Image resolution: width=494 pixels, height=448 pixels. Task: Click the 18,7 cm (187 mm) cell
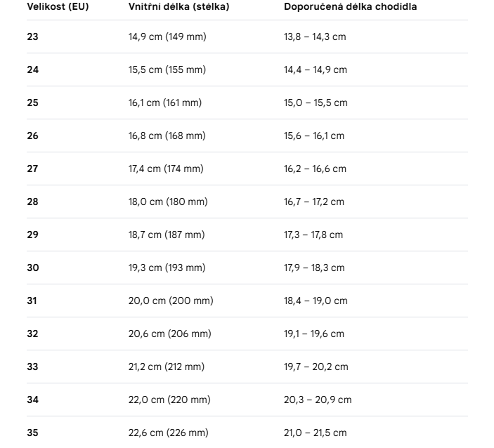point(167,235)
